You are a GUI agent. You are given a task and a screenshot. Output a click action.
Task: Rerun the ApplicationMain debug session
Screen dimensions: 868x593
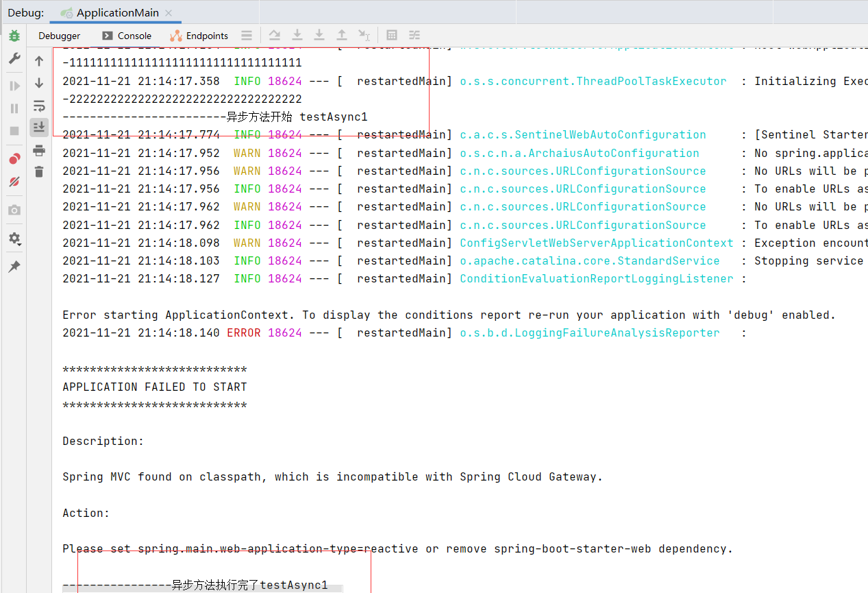click(x=14, y=36)
